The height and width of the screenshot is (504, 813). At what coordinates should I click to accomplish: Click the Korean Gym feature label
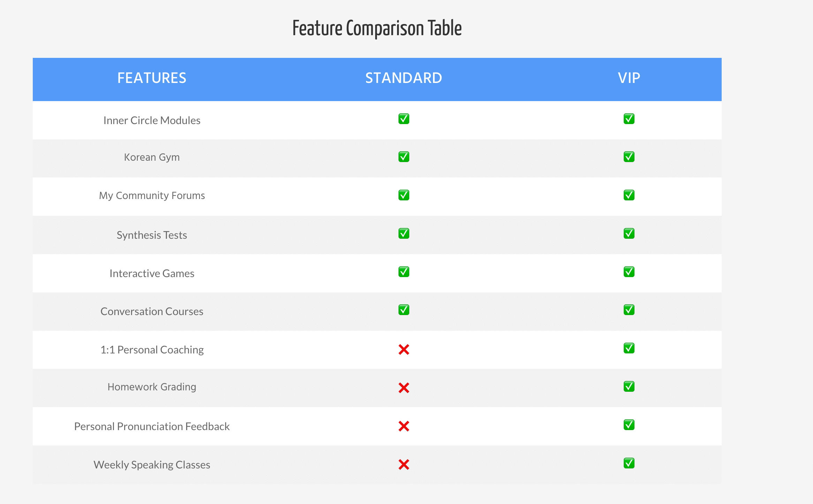tap(152, 157)
